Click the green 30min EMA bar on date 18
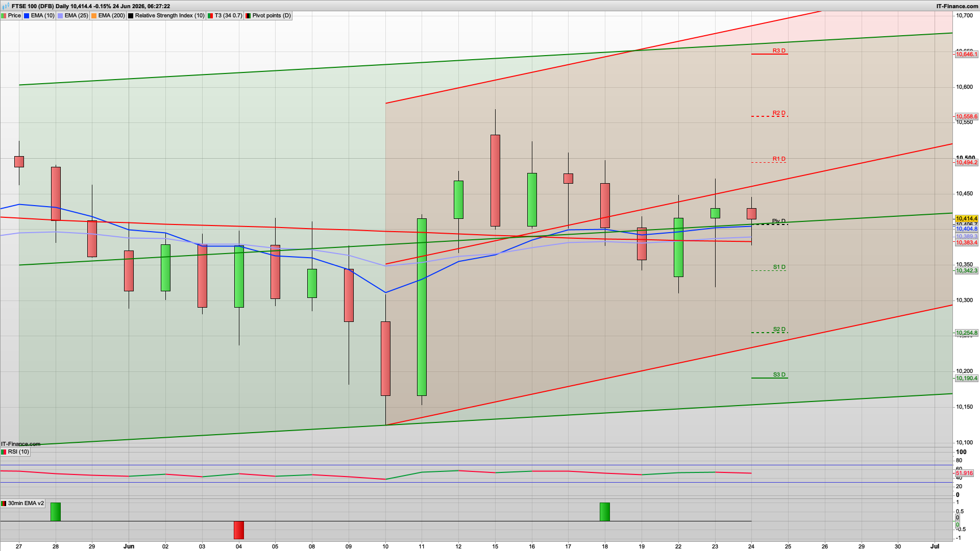This screenshot has height=551, width=980. (605, 512)
